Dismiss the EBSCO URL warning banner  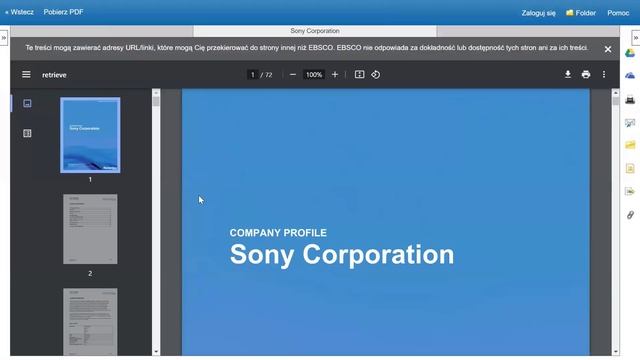[608, 49]
